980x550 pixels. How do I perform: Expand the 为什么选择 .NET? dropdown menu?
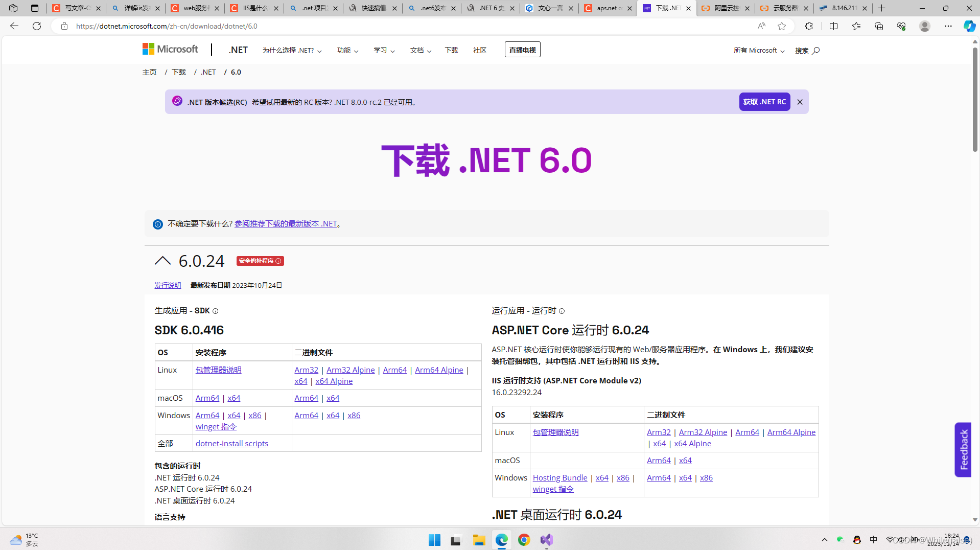292,50
